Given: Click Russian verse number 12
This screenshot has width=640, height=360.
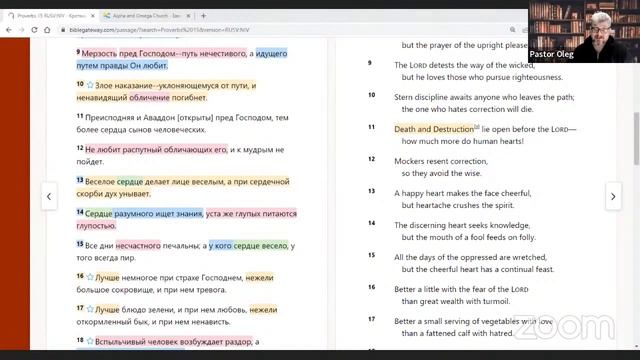Looking at the screenshot, I should pos(80,148).
